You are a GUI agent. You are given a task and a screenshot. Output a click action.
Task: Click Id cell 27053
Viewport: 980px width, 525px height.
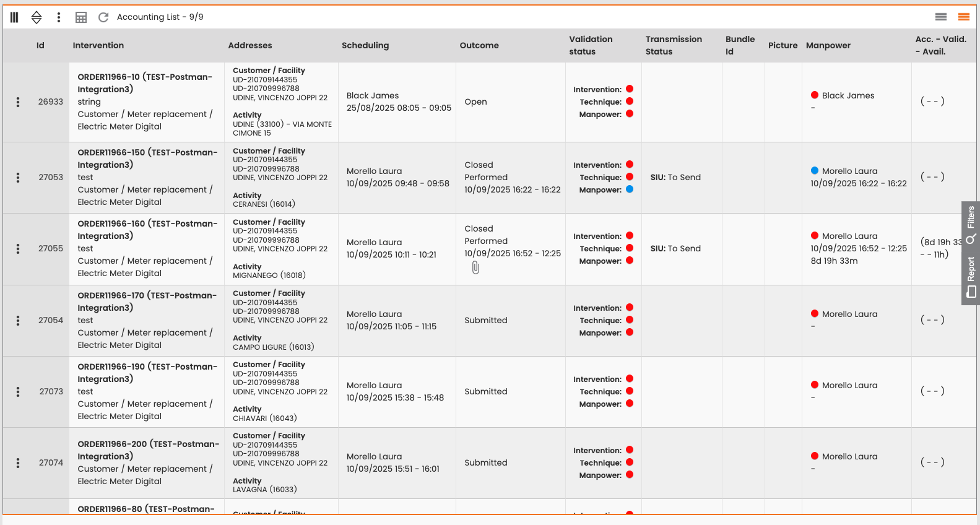tap(51, 178)
